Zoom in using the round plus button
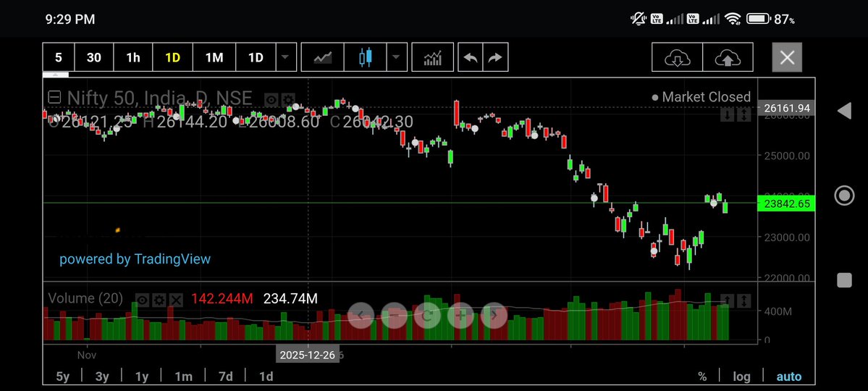The width and height of the screenshot is (868, 391). coord(460,316)
